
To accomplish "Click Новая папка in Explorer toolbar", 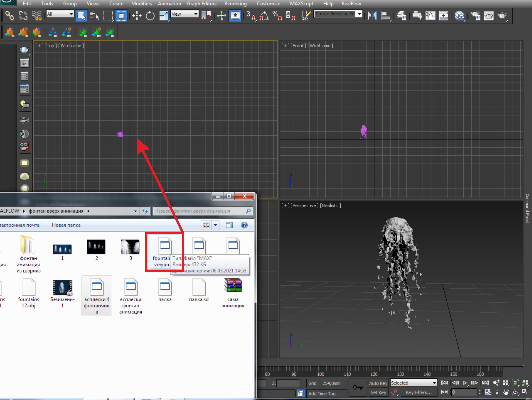I will [66, 225].
